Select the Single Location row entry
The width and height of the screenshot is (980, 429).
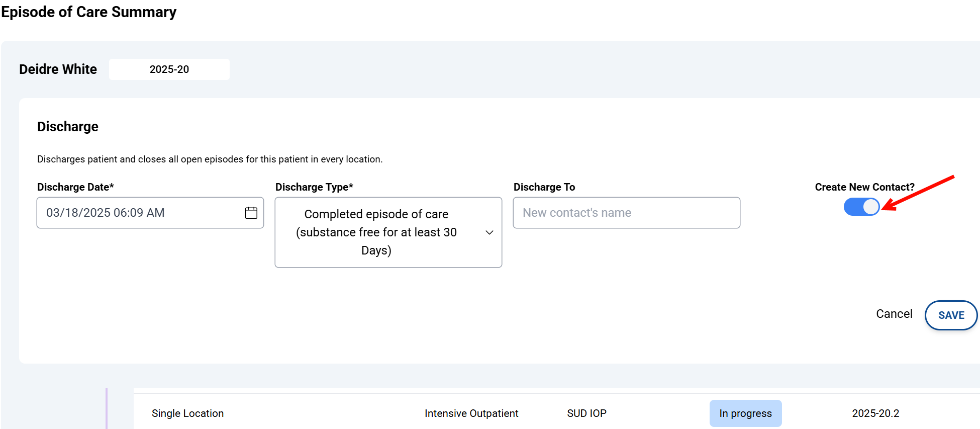187,413
